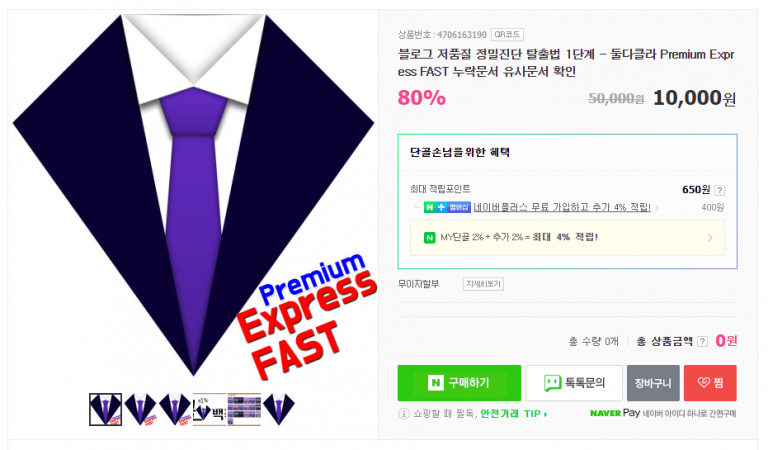Click question mark next to 총 상품금액
Image resolution: width=768 pixels, height=450 pixels.
[x=702, y=342]
